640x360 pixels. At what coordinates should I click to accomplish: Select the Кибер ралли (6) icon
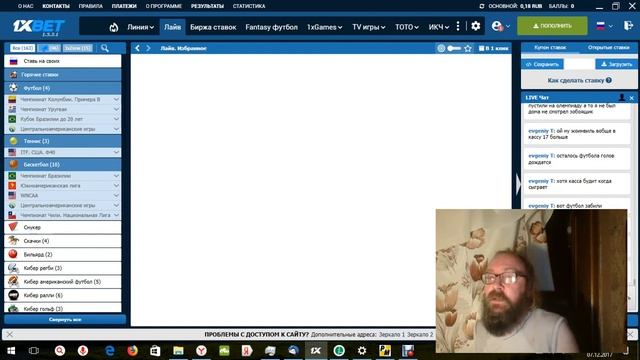13,295
